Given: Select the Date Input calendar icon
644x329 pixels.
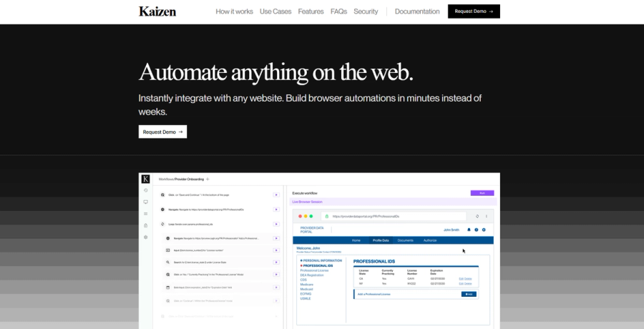Looking at the screenshot, I should [167, 288].
